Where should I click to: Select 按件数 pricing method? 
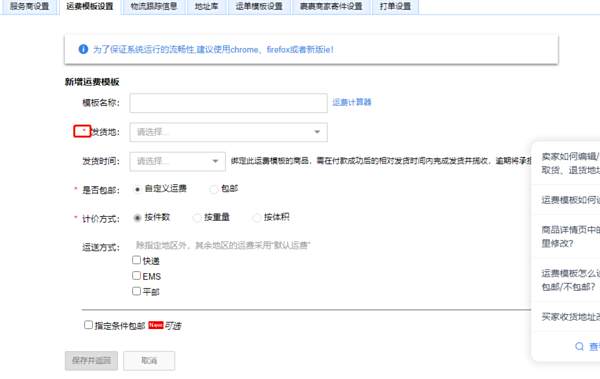click(x=137, y=218)
